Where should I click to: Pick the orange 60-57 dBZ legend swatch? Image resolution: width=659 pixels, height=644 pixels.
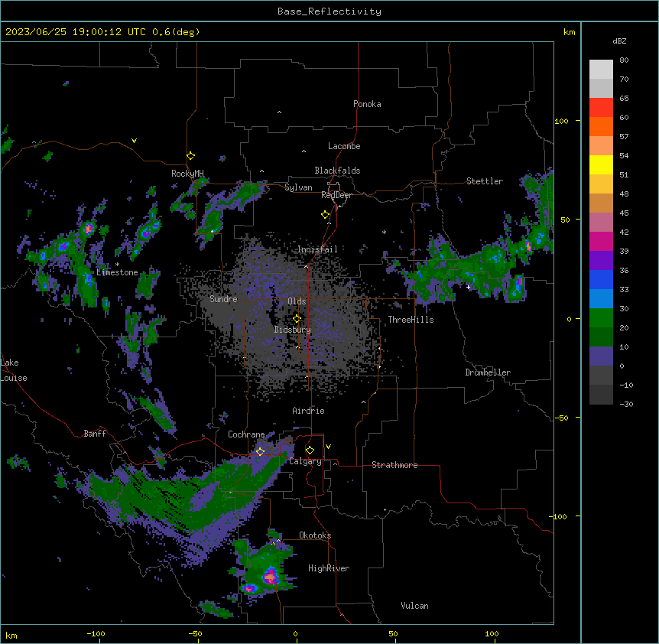click(601, 126)
